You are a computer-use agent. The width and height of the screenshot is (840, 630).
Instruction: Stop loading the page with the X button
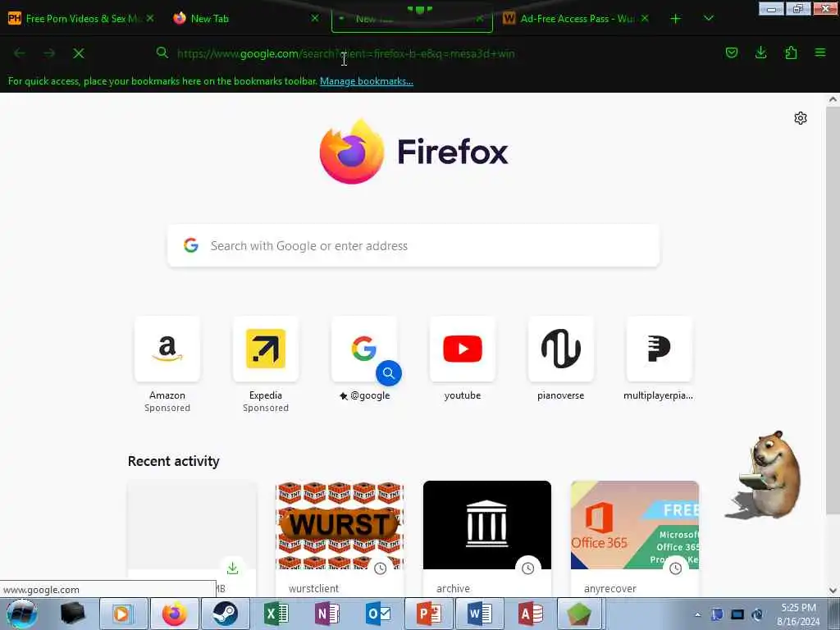78,53
